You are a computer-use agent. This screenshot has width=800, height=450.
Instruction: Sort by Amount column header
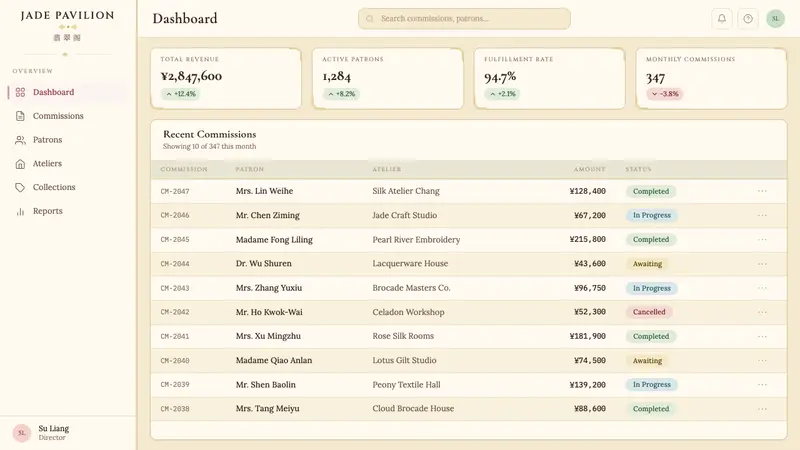tap(589, 169)
